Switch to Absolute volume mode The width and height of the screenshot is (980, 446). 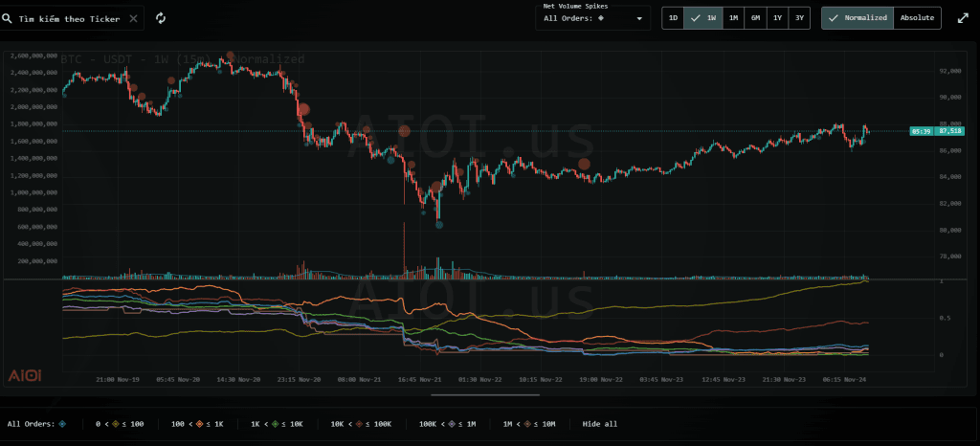917,18
